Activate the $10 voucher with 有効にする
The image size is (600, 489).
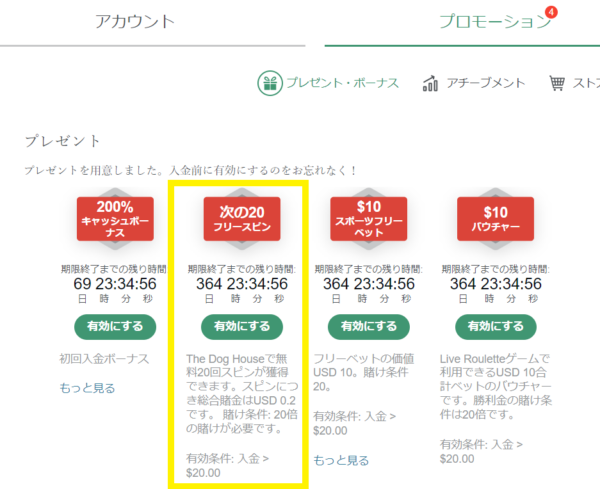496,327
